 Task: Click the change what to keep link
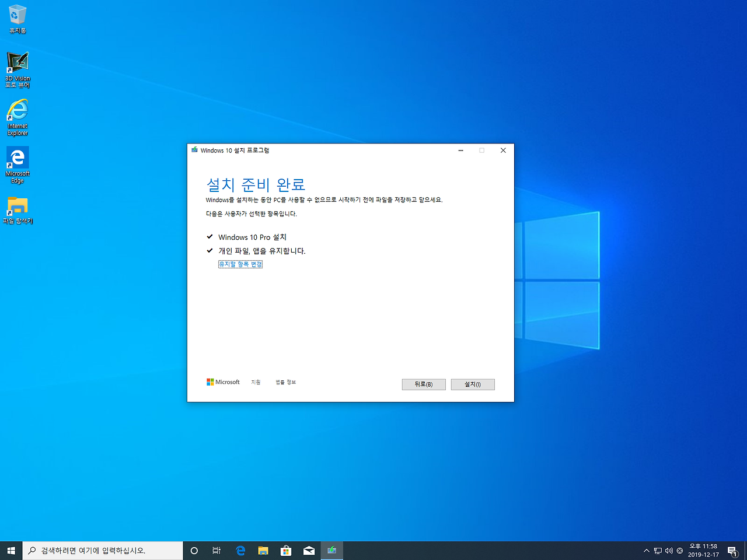(x=240, y=264)
